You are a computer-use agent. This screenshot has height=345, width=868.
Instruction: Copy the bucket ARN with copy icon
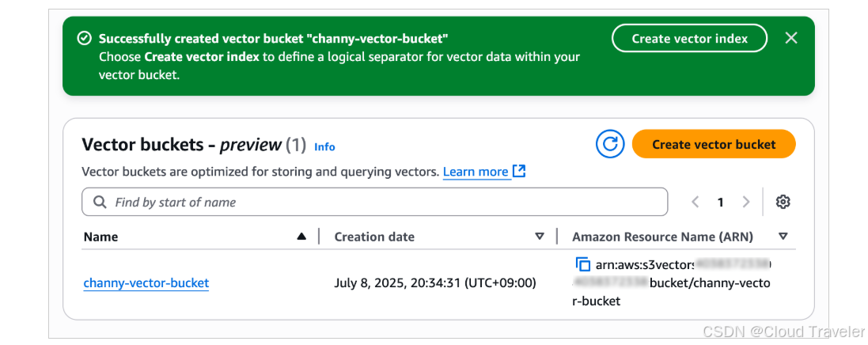coord(583,264)
